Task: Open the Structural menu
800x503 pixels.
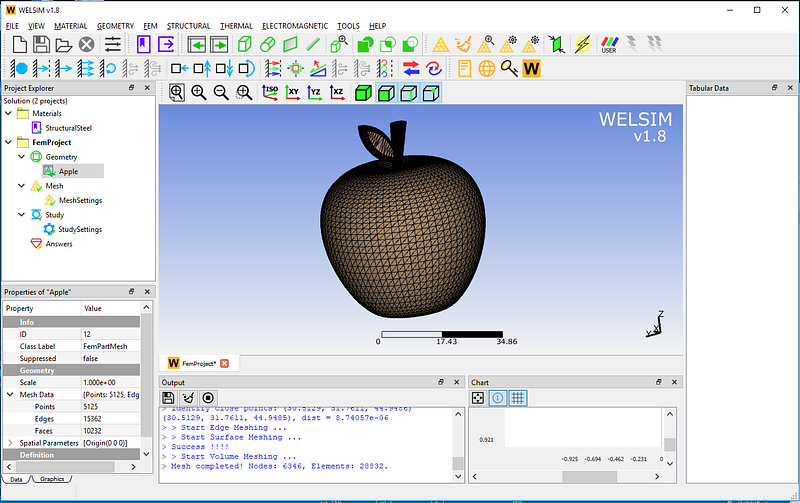Action: [x=188, y=25]
